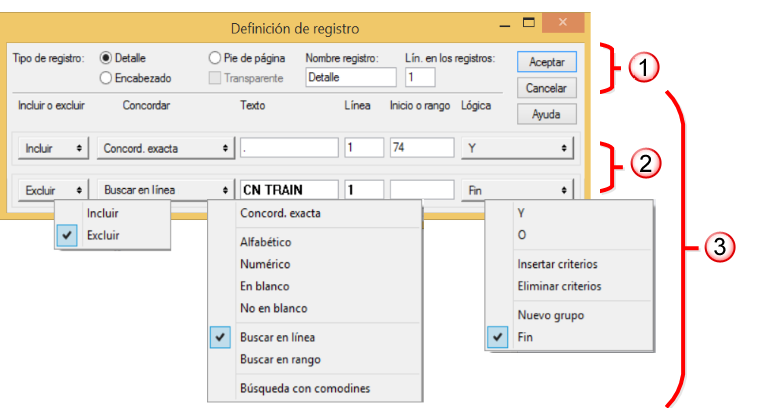Select Numérico from the match menu

[x=265, y=264]
